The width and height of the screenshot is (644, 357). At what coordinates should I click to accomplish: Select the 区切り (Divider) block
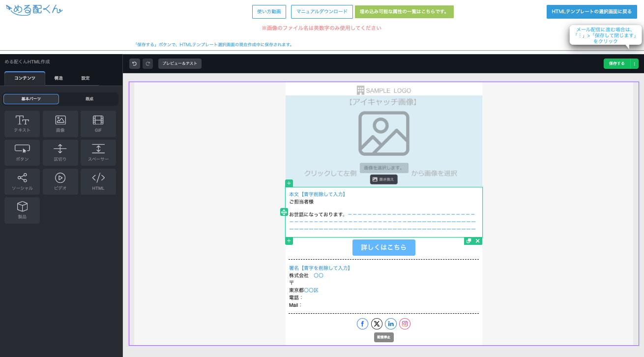(60, 153)
